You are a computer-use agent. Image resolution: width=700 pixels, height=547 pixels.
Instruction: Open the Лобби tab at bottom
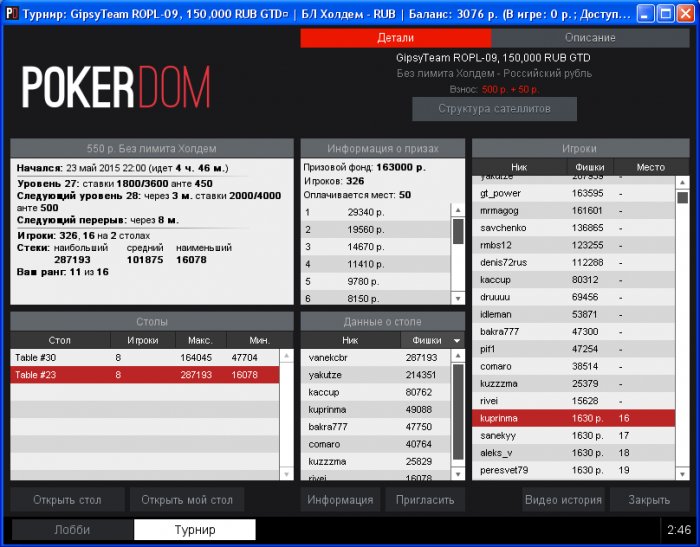[72, 530]
